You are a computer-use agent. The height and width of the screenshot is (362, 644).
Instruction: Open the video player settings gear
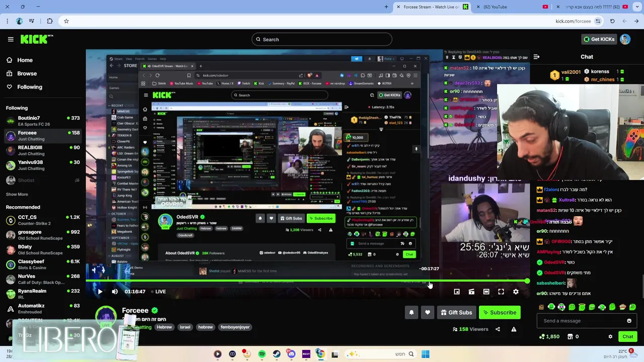tap(516, 292)
